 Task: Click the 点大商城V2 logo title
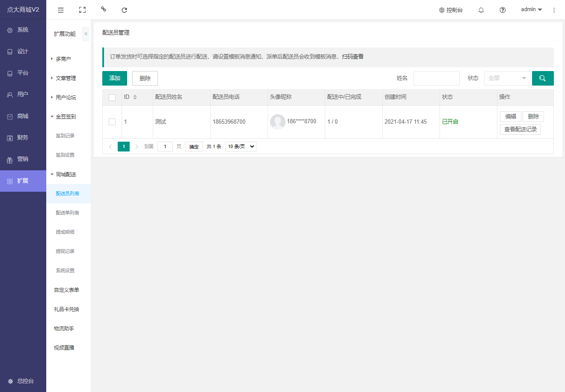23,9
